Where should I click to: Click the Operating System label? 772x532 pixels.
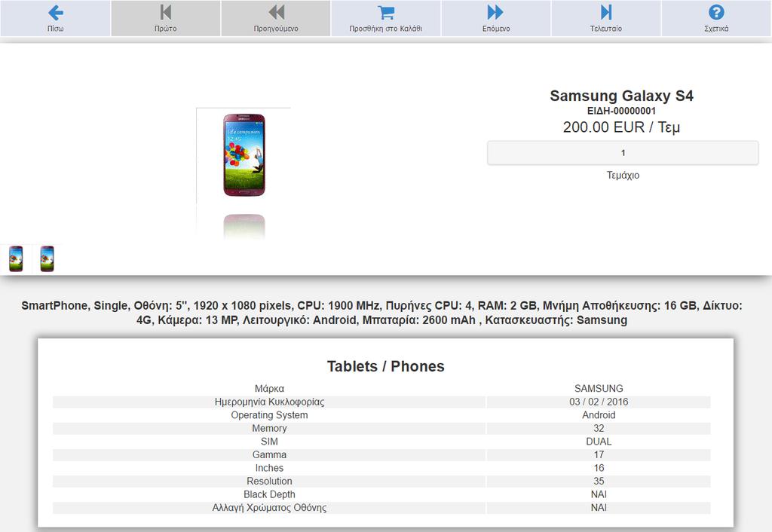(x=269, y=415)
